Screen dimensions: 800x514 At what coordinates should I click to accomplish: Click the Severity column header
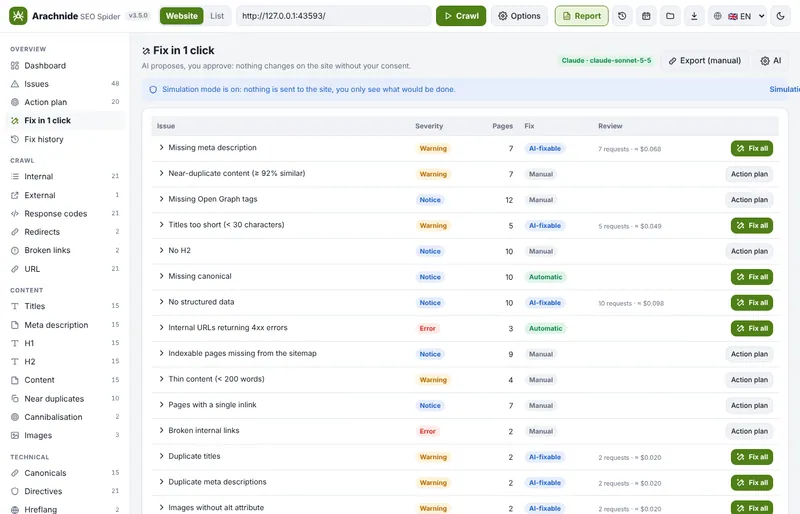[429, 126]
